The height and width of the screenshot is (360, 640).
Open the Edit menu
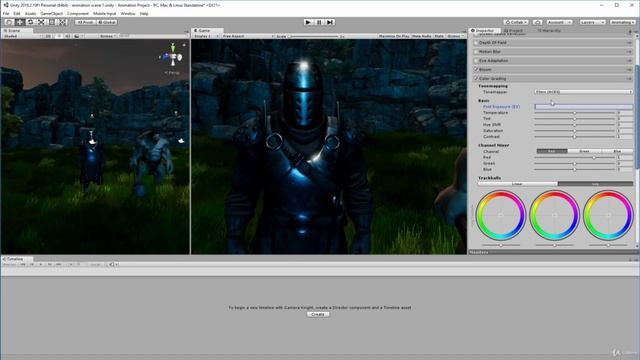(17, 13)
